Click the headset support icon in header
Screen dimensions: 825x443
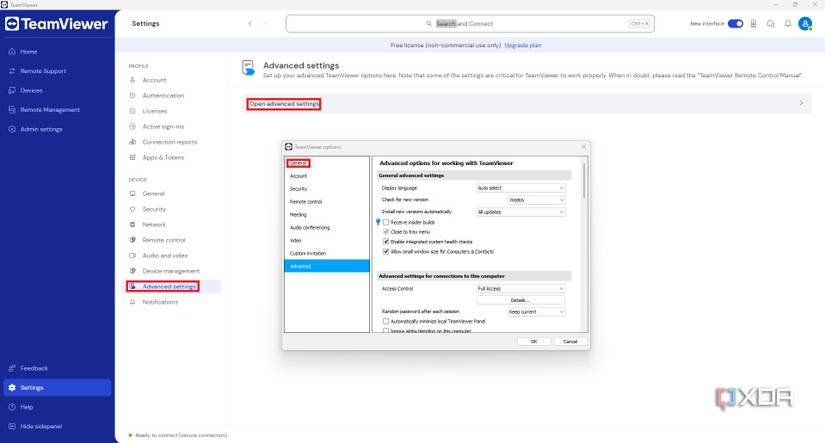pos(771,24)
